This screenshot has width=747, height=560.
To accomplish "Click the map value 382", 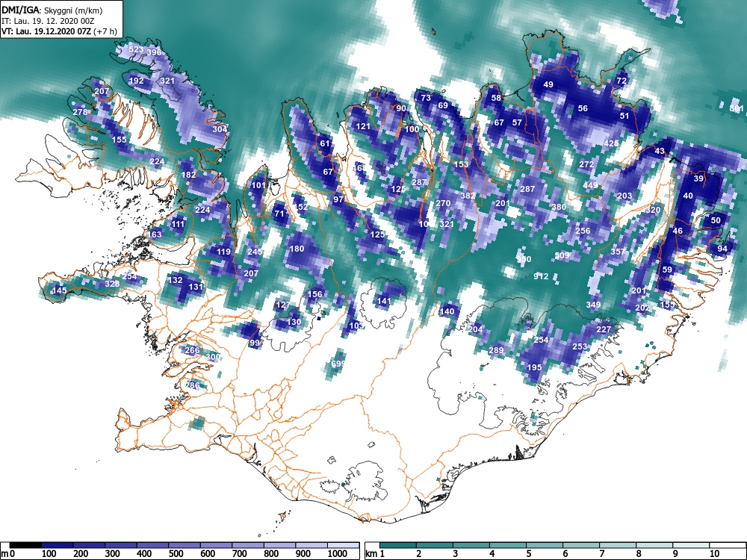I will tap(468, 196).
